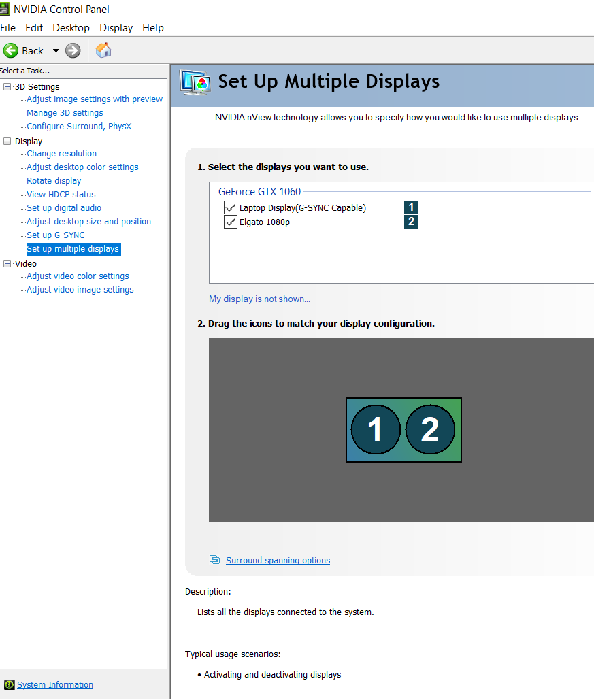Click the Surround spanning options icon
The image size is (594, 700).
click(215, 560)
